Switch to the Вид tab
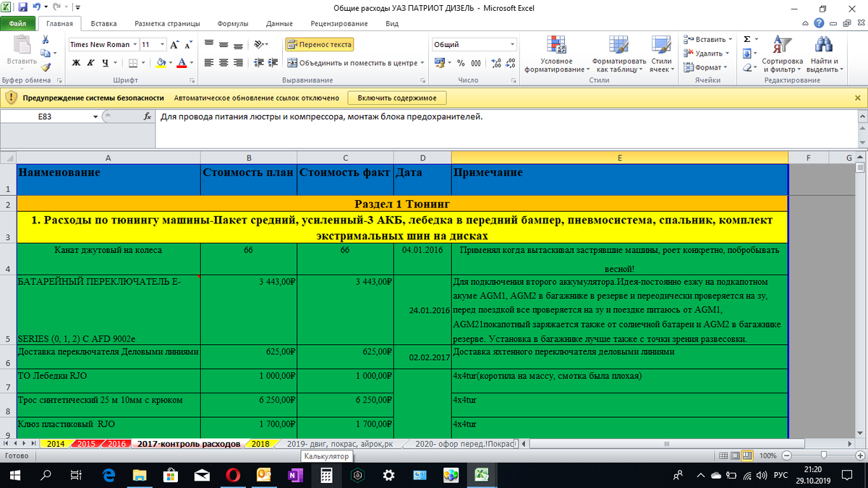This screenshot has height=488, width=868. click(x=392, y=24)
